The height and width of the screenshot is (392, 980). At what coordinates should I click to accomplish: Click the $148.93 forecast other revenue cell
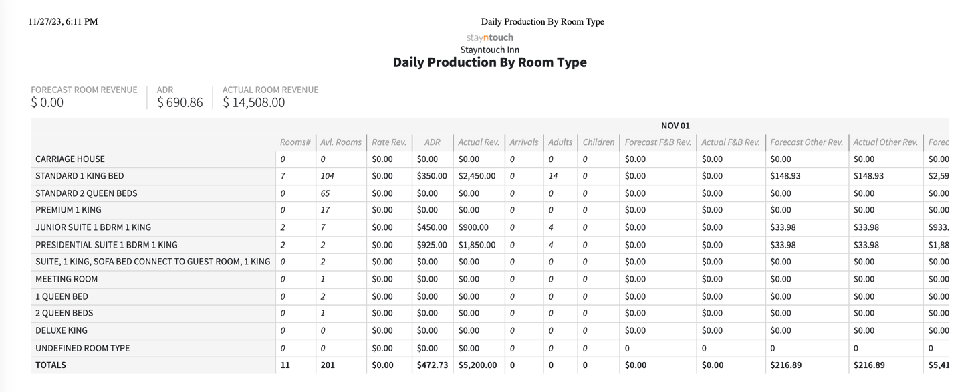(x=785, y=176)
